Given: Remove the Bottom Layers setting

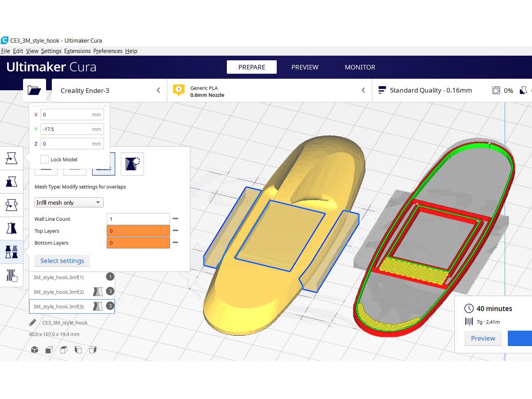Looking at the screenshot, I should click(x=175, y=242).
